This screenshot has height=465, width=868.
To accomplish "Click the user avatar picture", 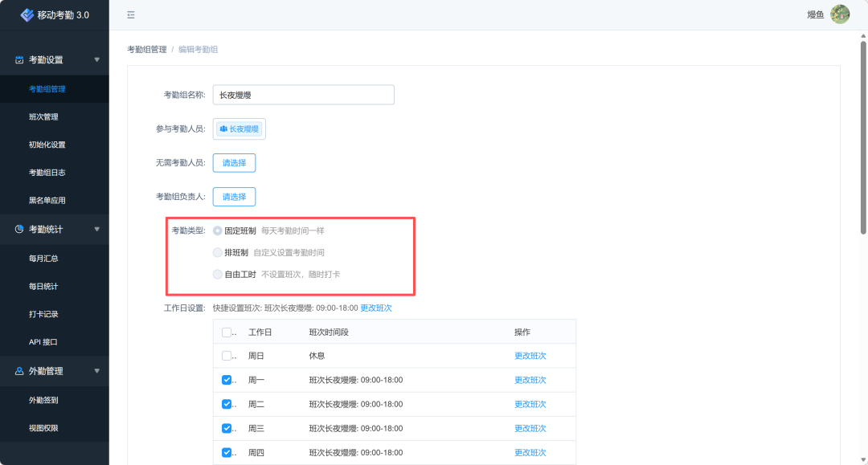I will click(x=840, y=14).
